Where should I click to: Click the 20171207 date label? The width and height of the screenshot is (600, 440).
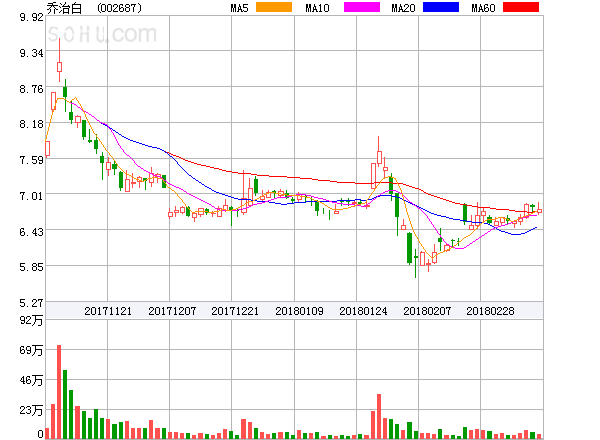tap(172, 311)
